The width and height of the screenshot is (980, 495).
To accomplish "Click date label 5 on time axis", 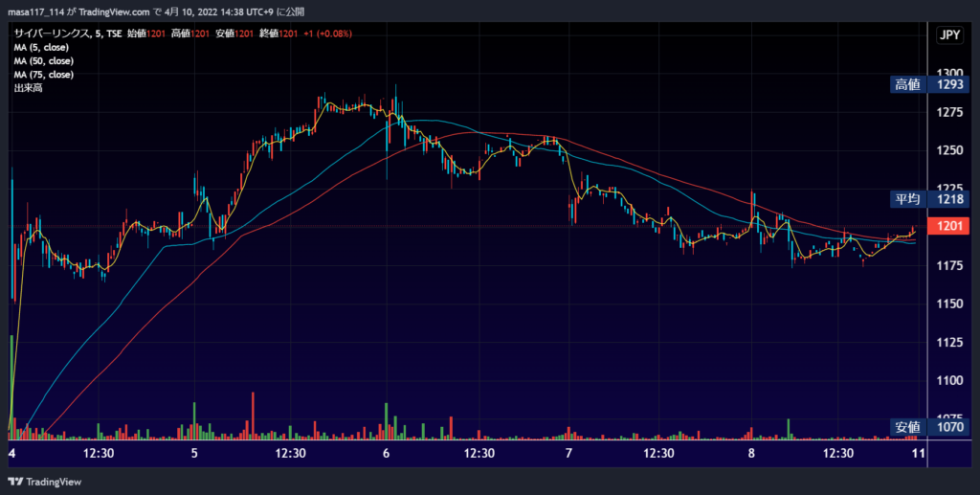I will [x=194, y=453].
